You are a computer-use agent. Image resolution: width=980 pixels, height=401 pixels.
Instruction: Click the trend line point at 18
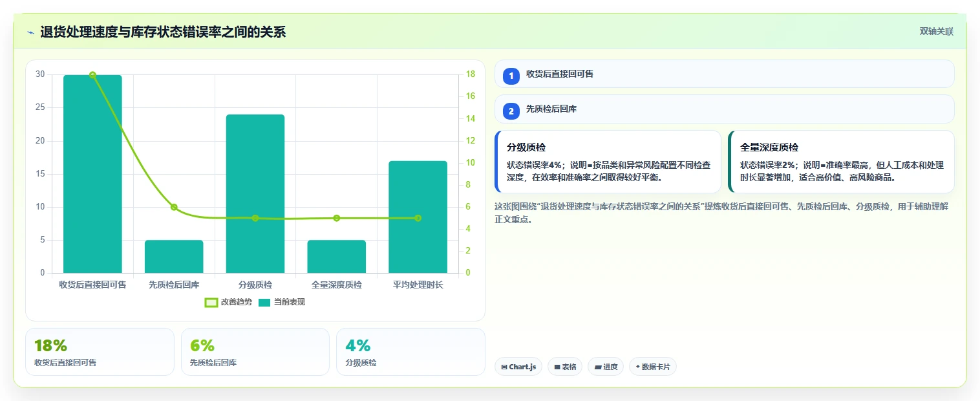(92, 75)
